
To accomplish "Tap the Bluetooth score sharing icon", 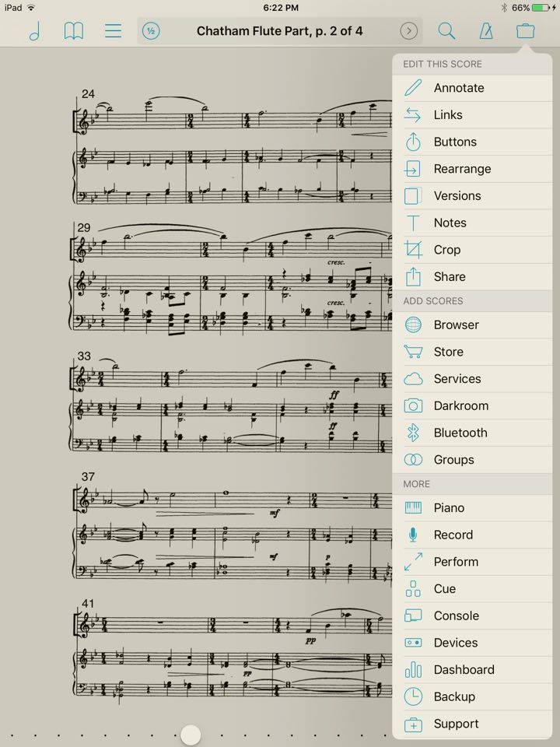I will pyautogui.click(x=412, y=433).
